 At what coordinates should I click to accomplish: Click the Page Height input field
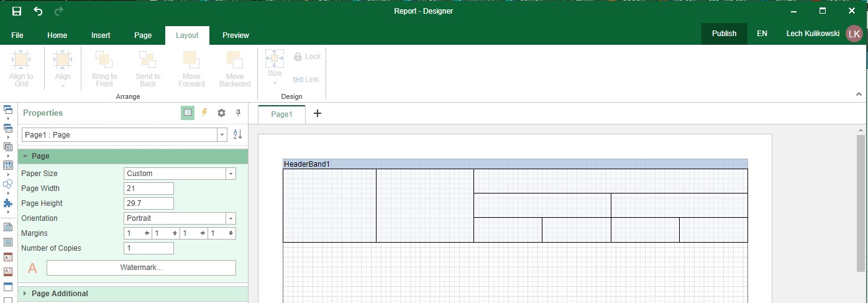pos(148,203)
